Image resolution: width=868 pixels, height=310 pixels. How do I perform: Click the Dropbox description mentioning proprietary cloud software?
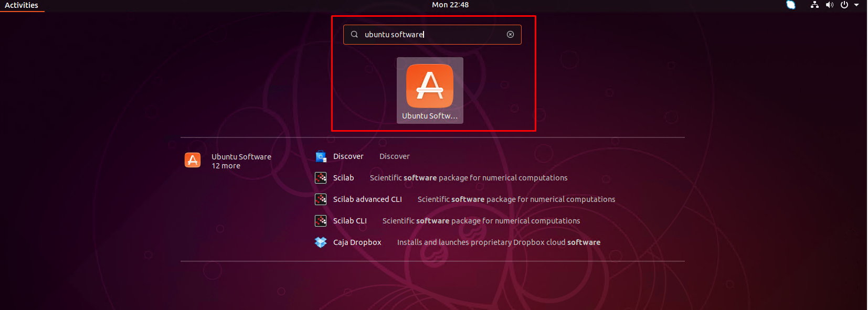point(499,242)
